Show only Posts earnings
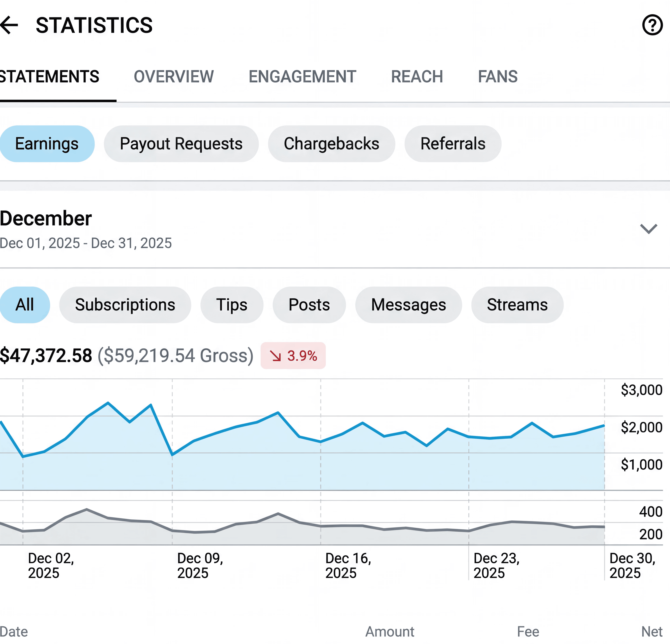 tap(309, 304)
